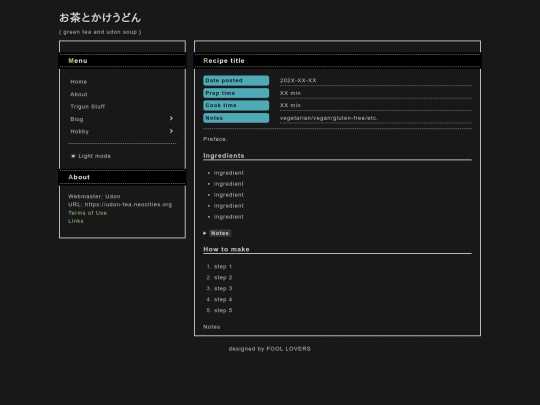Click the FOOL LOVERS designer credit
The image size is (540, 405).
click(288, 349)
